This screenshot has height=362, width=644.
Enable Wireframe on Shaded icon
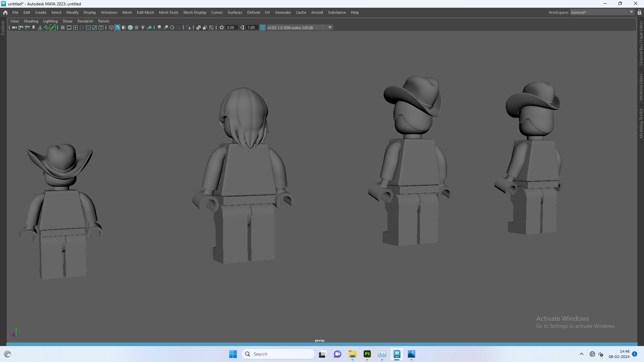click(130, 27)
